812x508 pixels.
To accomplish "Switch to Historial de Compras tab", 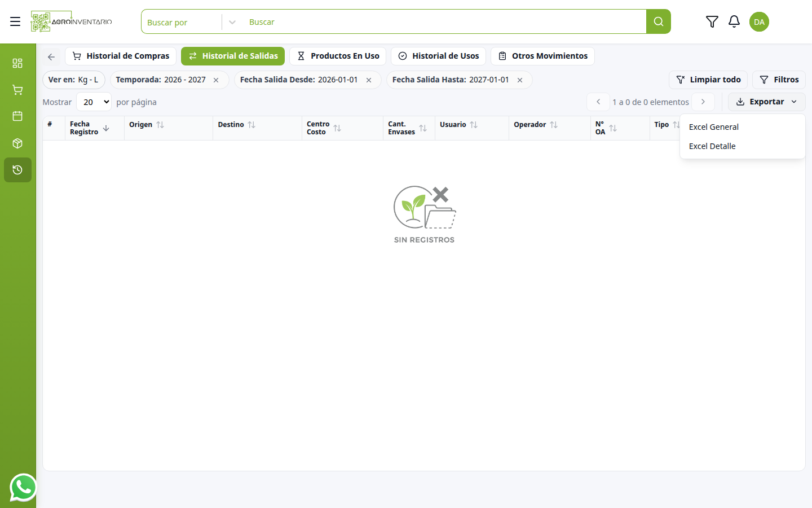I will coord(121,56).
